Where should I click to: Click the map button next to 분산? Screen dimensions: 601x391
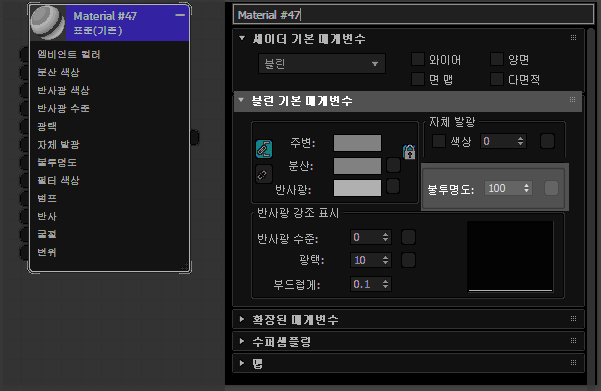pos(393,165)
